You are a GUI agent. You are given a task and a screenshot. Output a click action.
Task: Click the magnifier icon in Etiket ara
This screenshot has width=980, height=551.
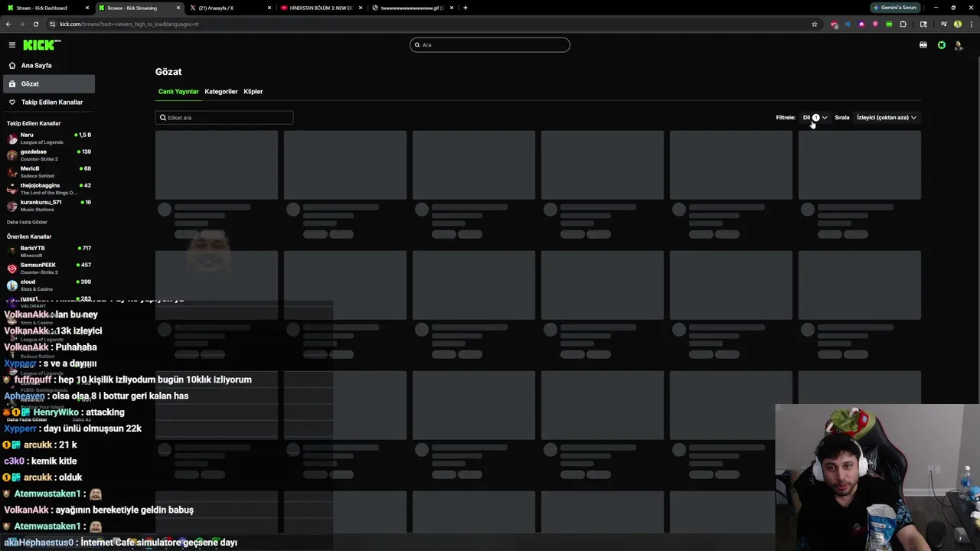coord(163,118)
